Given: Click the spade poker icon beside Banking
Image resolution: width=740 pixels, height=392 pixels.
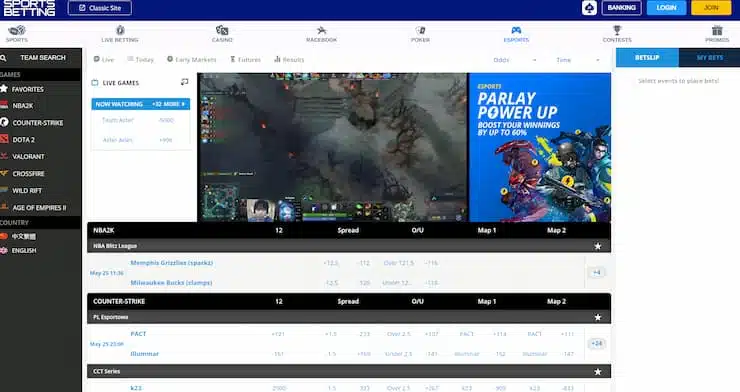Looking at the screenshot, I should pos(589,8).
